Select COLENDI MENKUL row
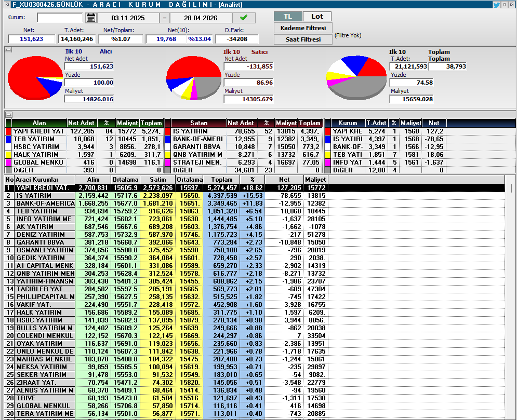The height and width of the screenshot is (420, 517). click(255, 336)
